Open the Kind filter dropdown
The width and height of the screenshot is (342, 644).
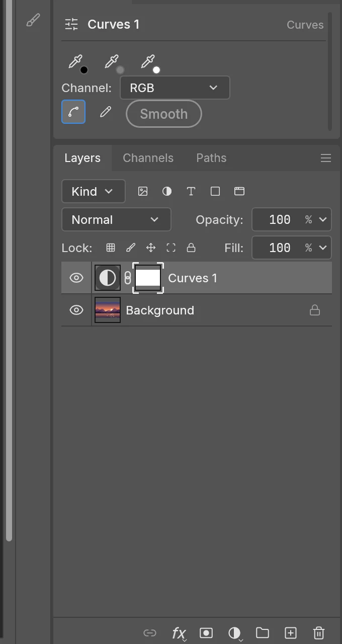pyautogui.click(x=94, y=191)
